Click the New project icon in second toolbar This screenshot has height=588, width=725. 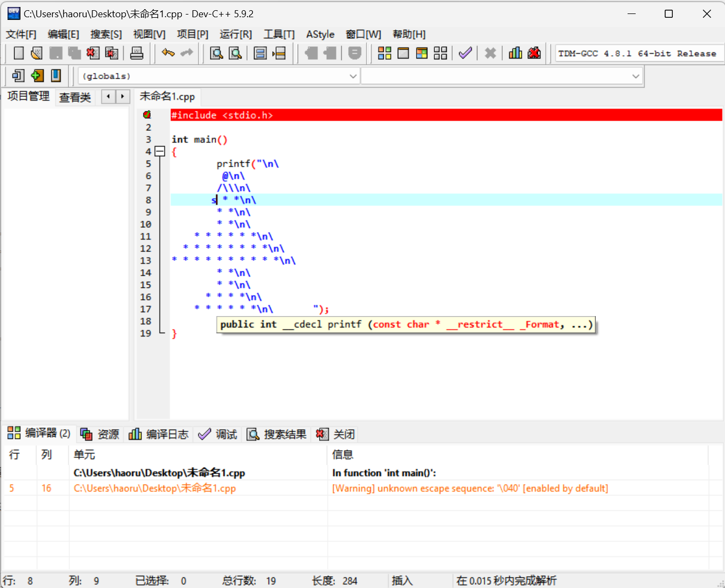click(x=18, y=75)
